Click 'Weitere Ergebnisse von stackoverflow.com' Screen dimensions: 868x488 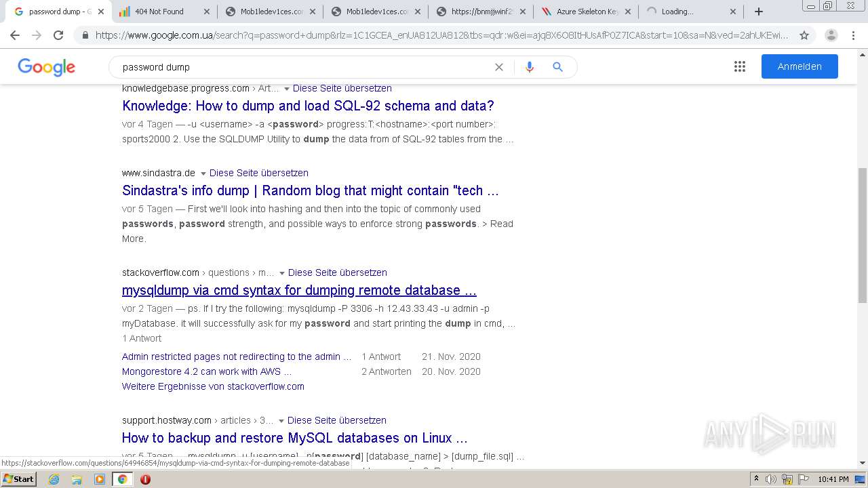pyautogui.click(x=213, y=386)
